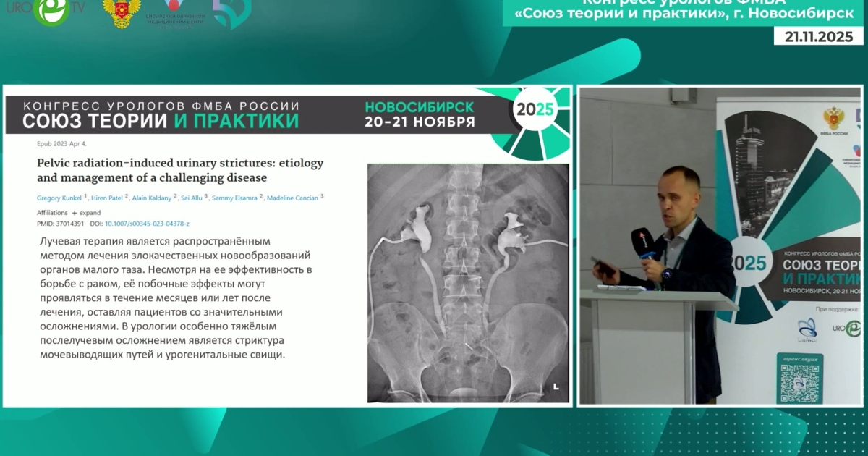This screenshot has width=868, height=456.
Task: Open author link Hiren Patel
Action: coord(108,197)
